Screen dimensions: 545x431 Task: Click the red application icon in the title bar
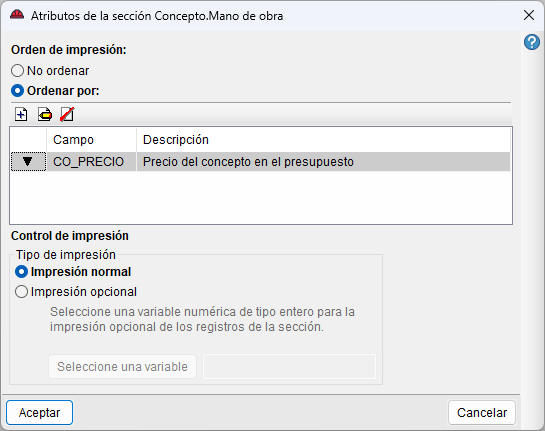[x=17, y=15]
